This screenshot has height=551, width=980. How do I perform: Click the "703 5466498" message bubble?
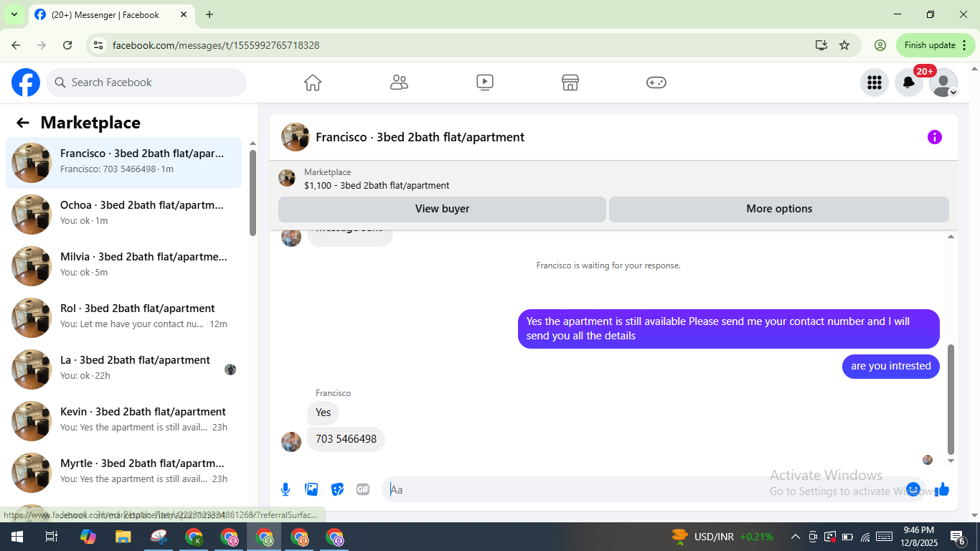pyautogui.click(x=346, y=439)
